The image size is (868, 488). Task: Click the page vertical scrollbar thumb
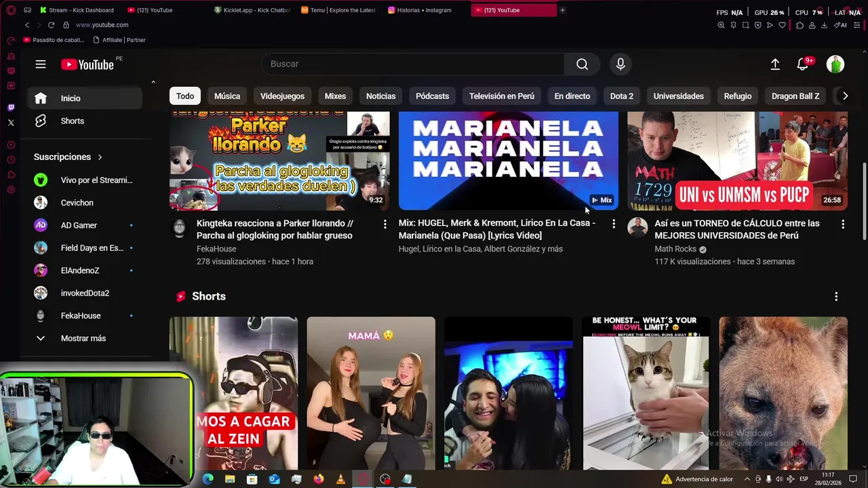coord(864,201)
